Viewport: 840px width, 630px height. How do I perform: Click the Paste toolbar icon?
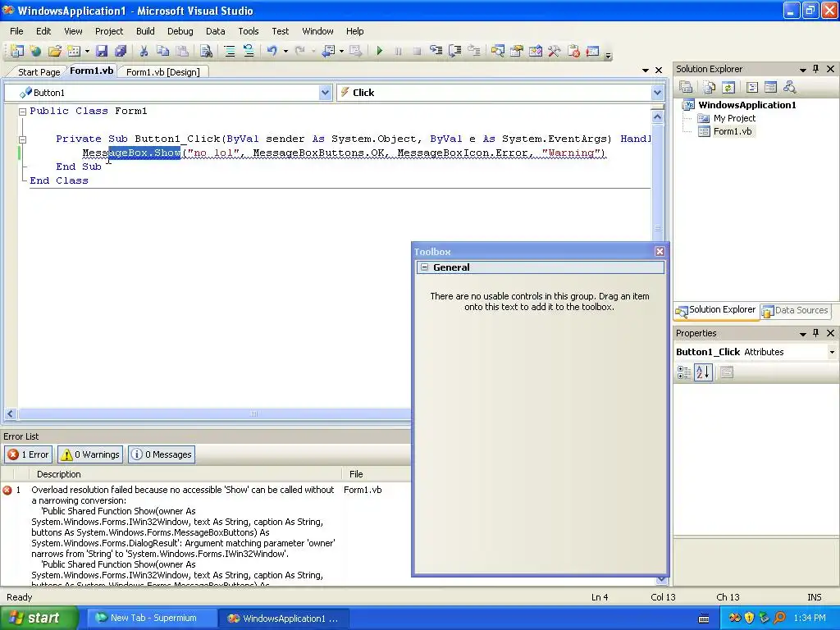[x=182, y=51]
